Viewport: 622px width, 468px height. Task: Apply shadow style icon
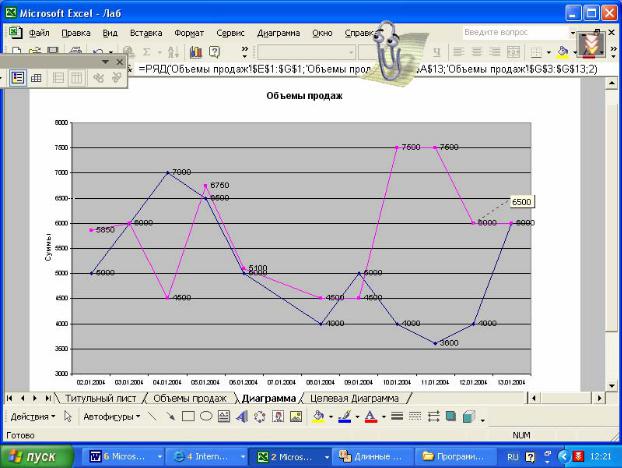tap(451, 416)
